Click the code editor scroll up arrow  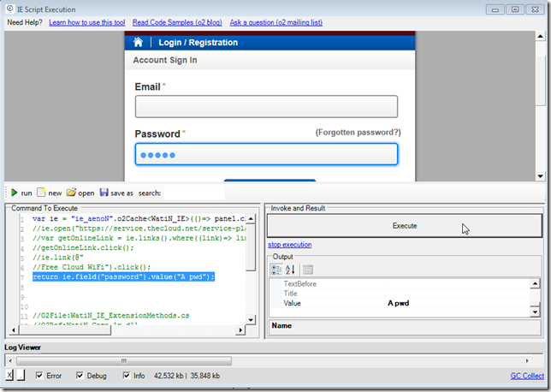pyautogui.click(x=251, y=218)
